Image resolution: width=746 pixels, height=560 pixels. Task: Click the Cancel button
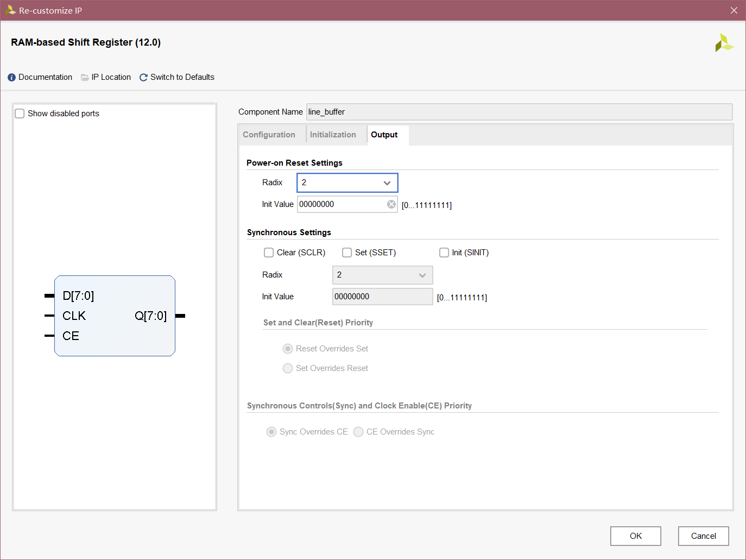point(704,536)
